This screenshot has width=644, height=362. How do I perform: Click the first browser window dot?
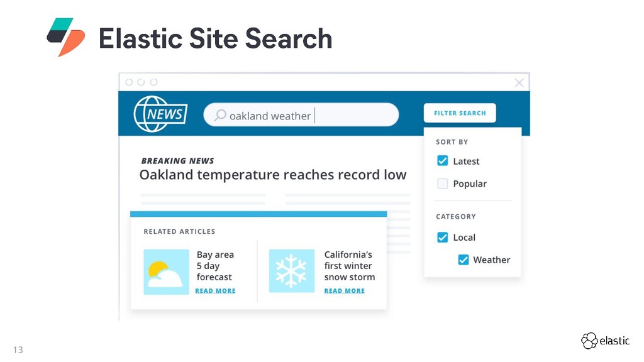pyautogui.click(x=129, y=82)
